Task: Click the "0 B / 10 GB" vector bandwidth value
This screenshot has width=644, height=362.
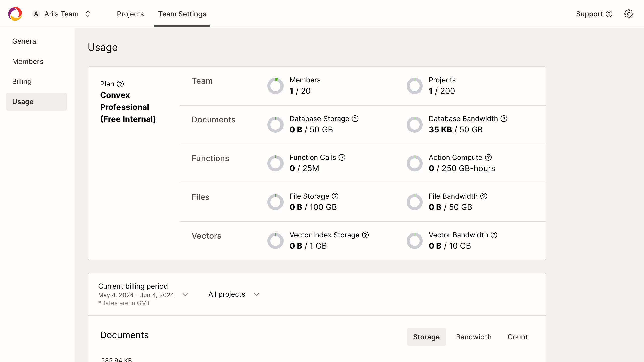Action: 450,246
